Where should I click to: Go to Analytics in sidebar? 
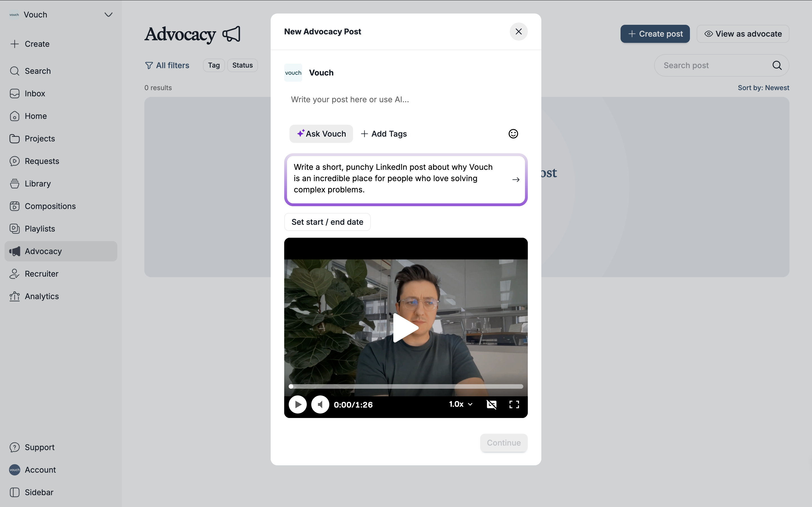coord(42,296)
